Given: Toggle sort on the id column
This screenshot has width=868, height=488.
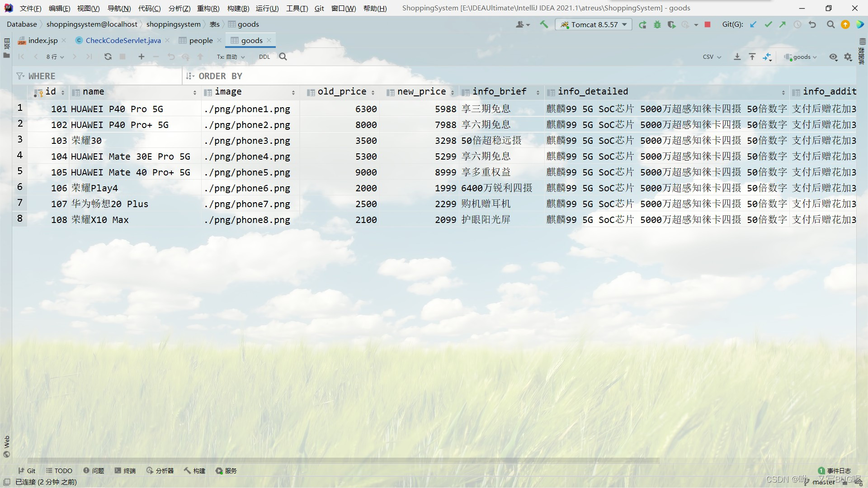Looking at the screenshot, I should pos(63,92).
